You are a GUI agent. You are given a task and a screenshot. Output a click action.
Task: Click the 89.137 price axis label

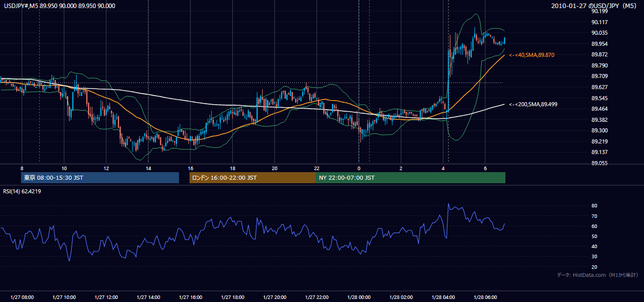599,152
